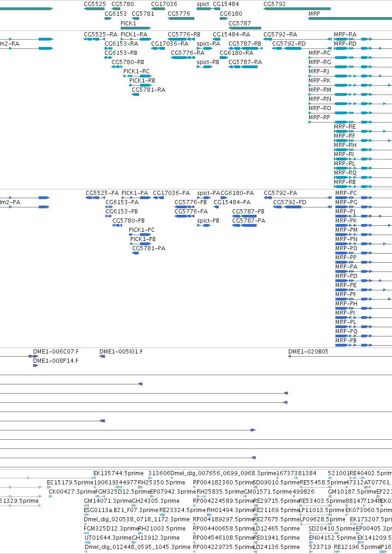Select transcript CG5780-RB
The image size is (392, 554).
click(x=128, y=62)
